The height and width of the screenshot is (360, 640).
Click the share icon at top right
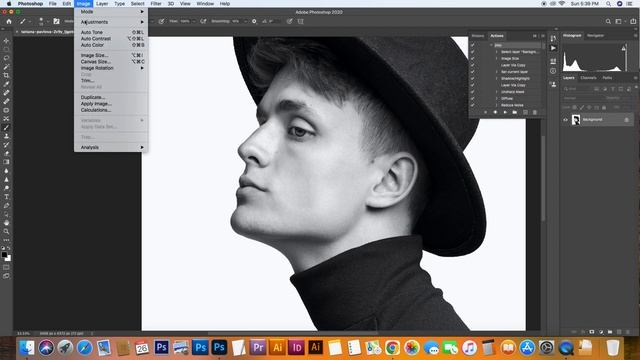click(x=633, y=21)
